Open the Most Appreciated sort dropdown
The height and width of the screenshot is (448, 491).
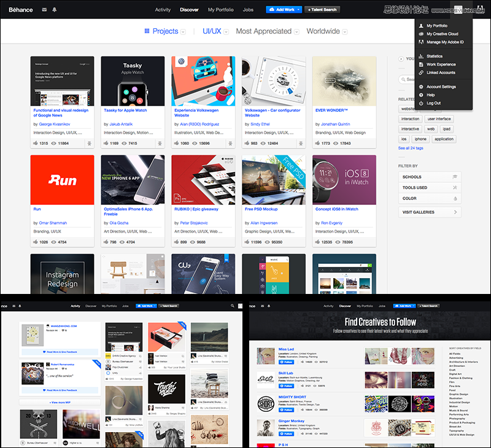pyautogui.click(x=296, y=32)
